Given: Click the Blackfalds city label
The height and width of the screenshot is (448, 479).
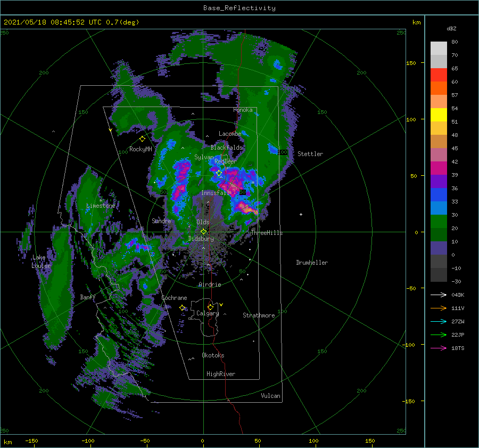Looking at the screenshot, I should [226, 148].
